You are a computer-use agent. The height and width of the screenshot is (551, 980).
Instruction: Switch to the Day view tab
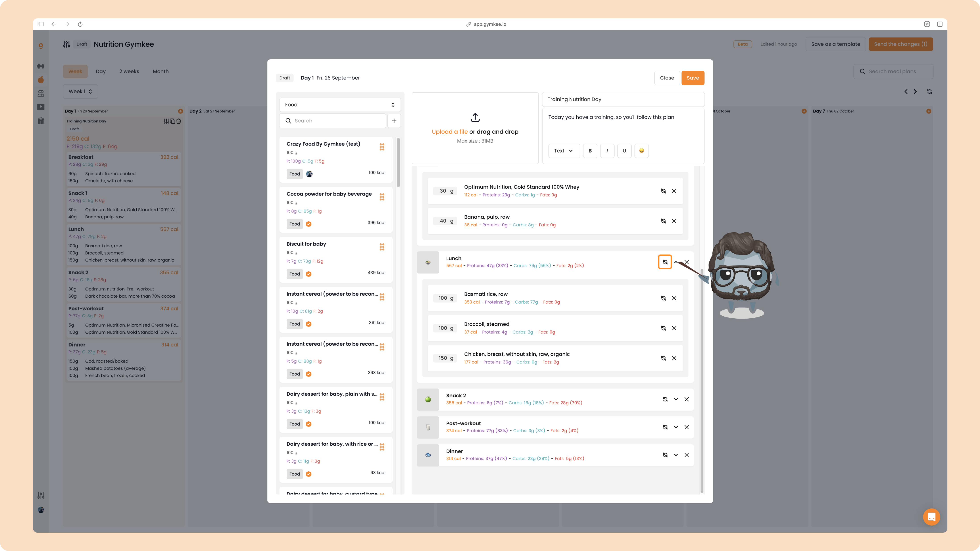point(100,71)
